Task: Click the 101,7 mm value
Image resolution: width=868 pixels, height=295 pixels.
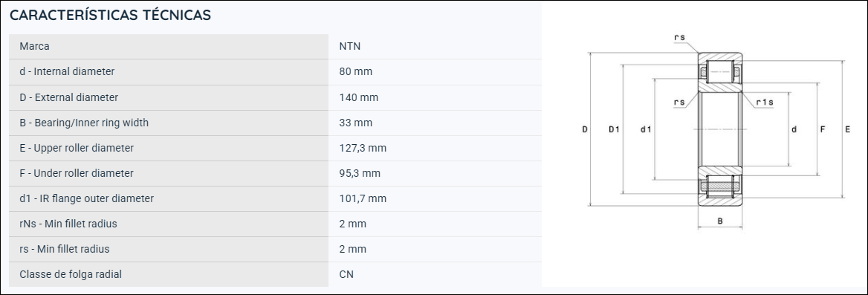Action: click(x=363, y=198)
